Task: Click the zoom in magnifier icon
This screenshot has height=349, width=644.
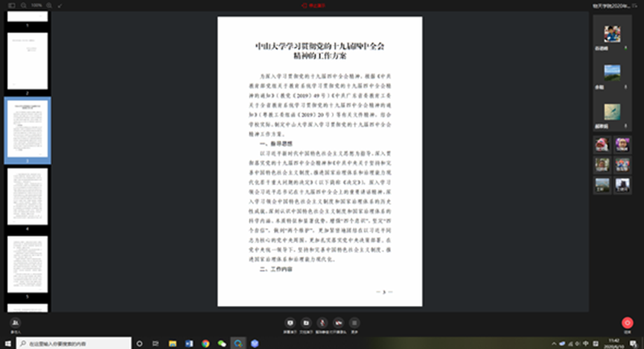Action: 49,5
